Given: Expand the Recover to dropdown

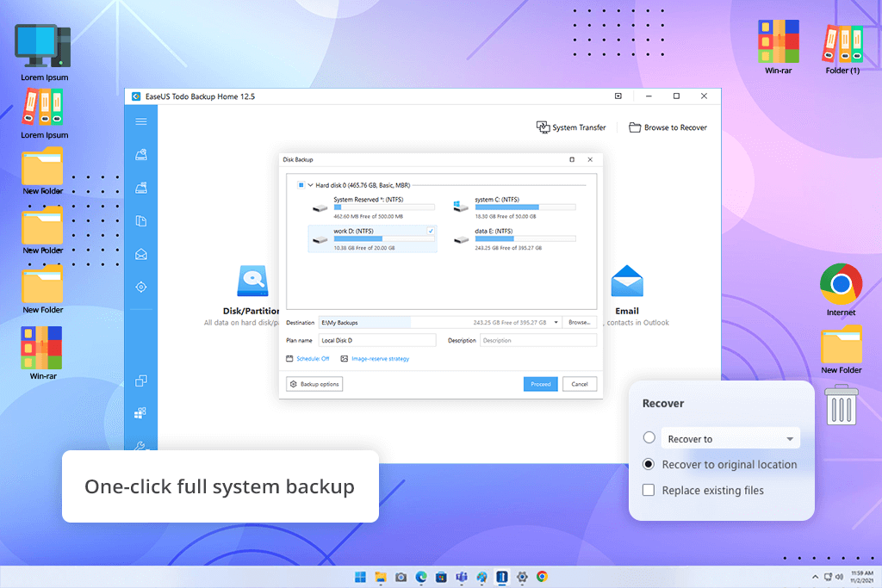Looking at the screenshot, I should click(790, 439).
